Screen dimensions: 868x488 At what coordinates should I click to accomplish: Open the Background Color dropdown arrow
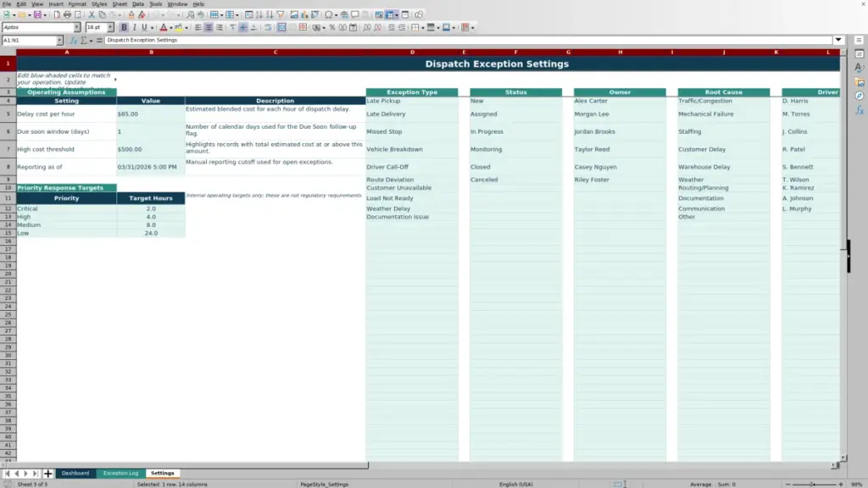[186, 27]
